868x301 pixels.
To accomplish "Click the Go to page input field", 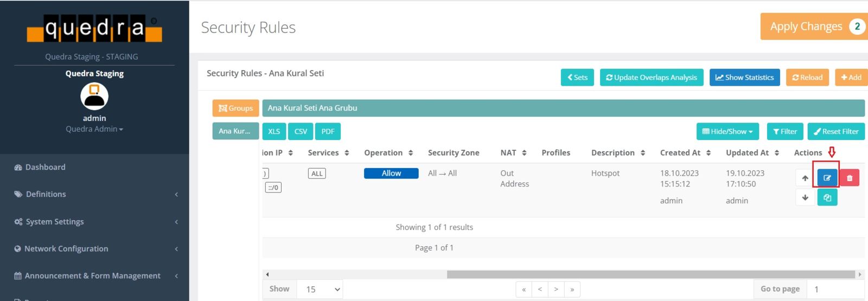I will pyautogui.click(x=834, y=289).
